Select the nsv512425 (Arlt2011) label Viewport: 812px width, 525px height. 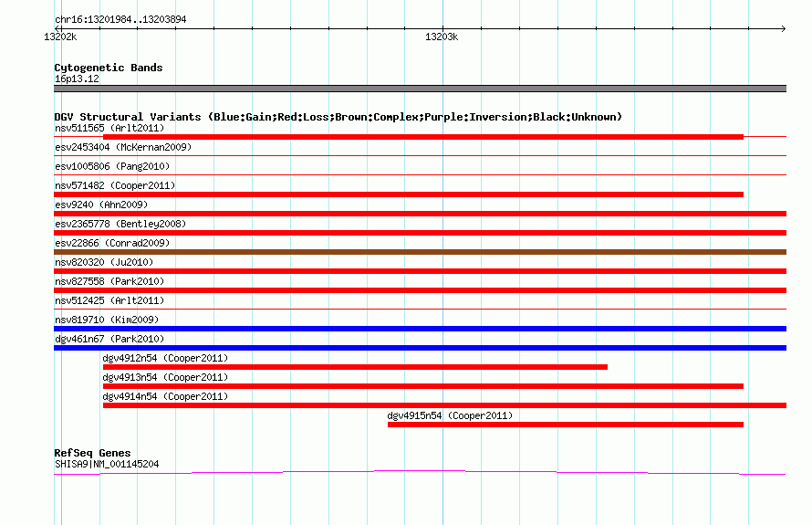coord(109,300)
